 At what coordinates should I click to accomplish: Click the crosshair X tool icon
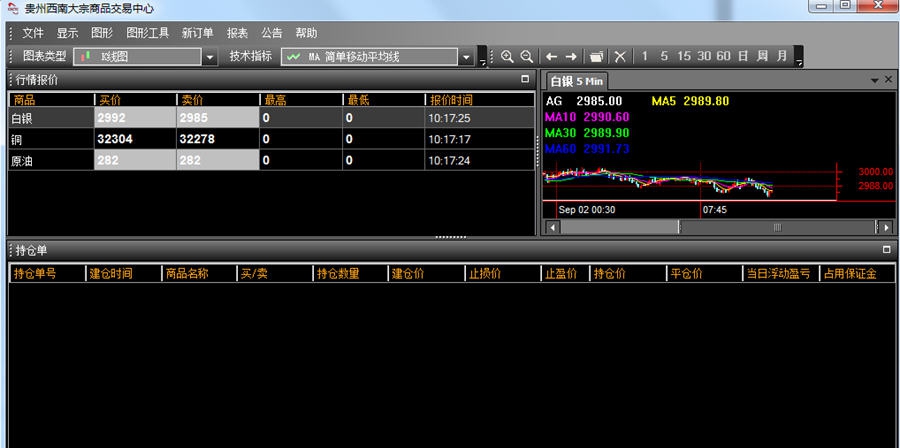(x=620, y=57)
